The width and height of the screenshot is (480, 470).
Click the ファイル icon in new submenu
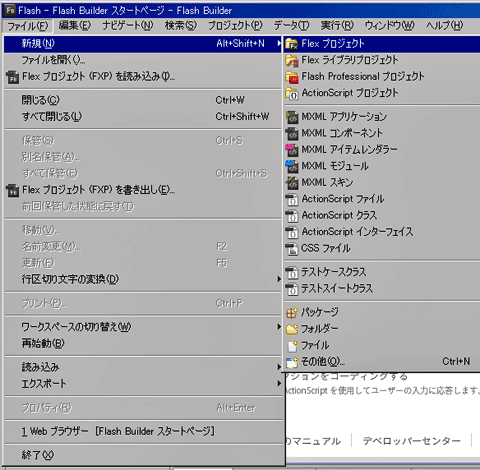292,346
